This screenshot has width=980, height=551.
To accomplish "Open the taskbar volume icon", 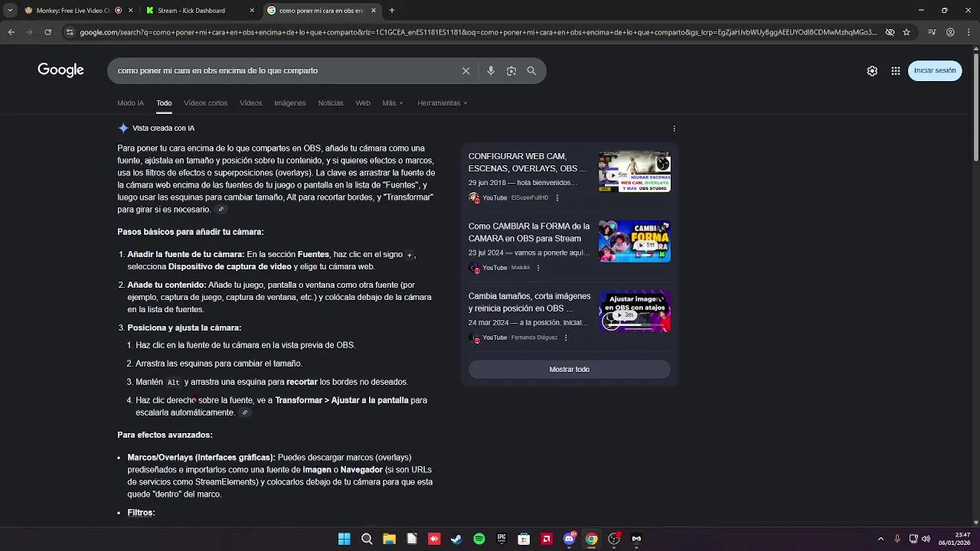I will coord(926,539).
